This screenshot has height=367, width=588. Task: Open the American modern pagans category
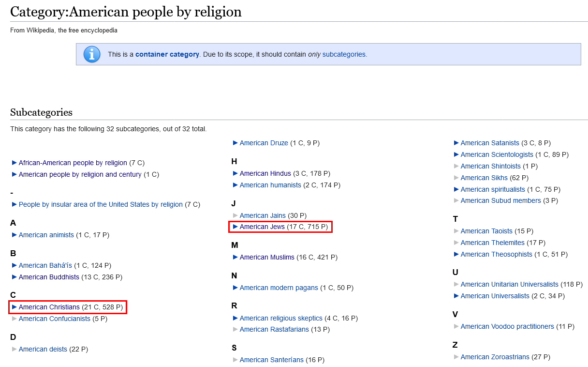click(x=279, y=288)
